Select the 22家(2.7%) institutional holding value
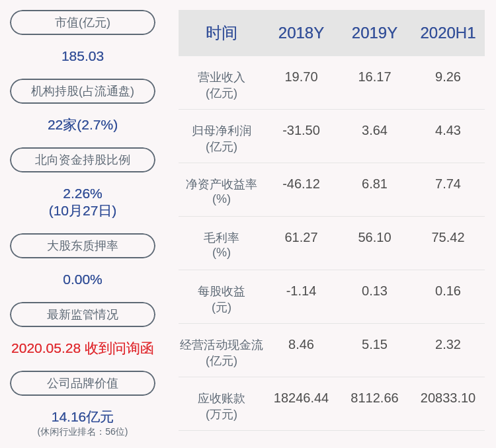The height and width of the screenshot is (448, 496). click(83, 125)
